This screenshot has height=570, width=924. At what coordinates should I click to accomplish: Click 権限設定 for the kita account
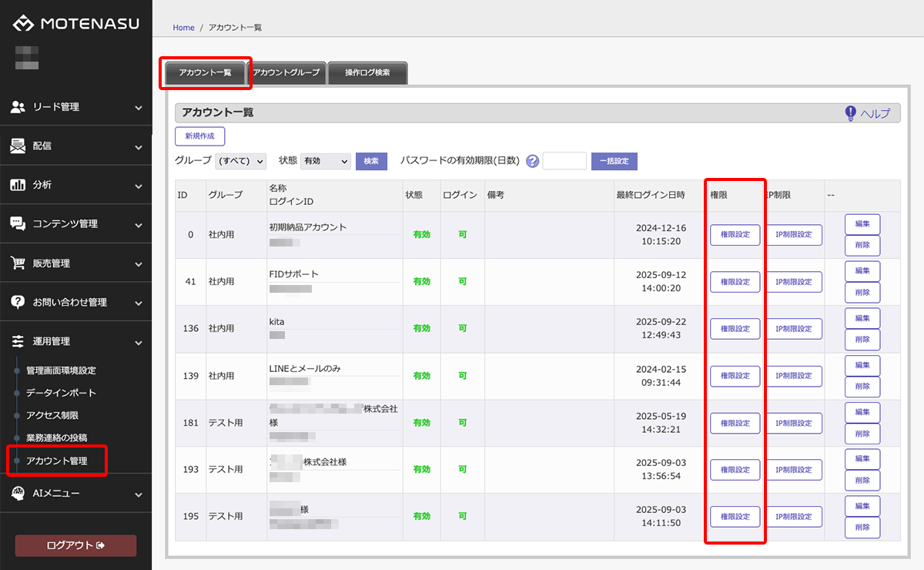tap(735, 329)
